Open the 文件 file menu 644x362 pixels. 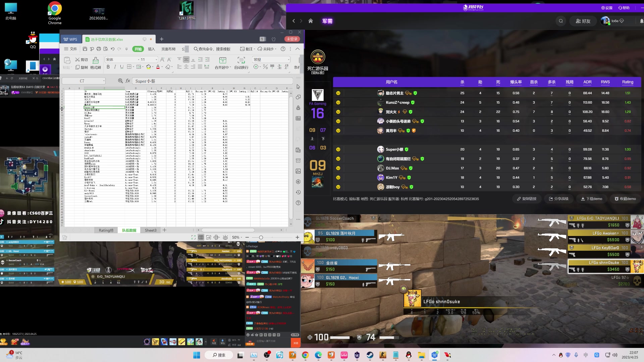point(70,49)
